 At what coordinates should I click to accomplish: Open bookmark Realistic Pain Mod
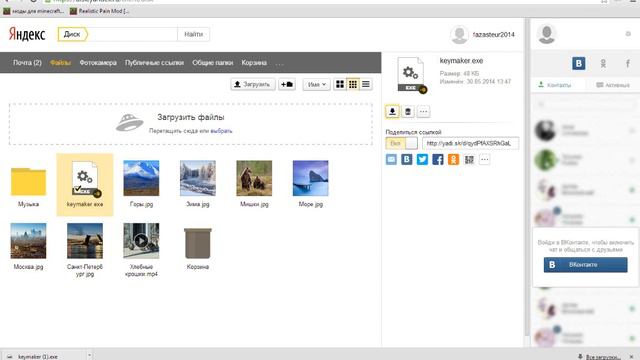coord(100,11)
